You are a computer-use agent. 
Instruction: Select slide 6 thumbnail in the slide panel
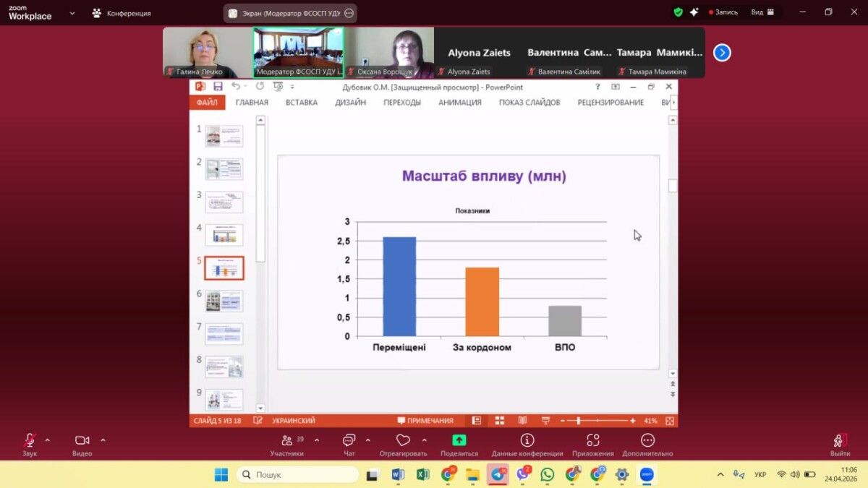click(224, 301)
